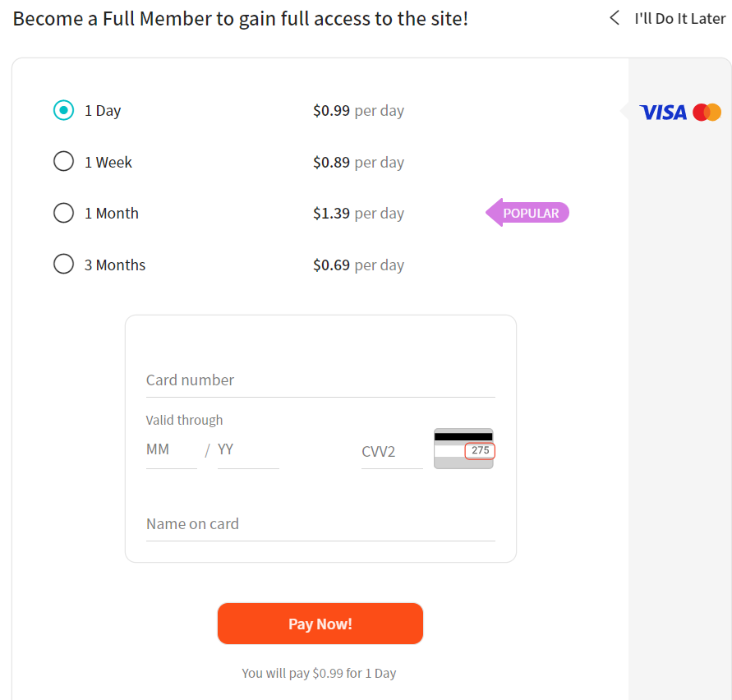Select the 1 Day subscription plan

(x=63, y=110)
